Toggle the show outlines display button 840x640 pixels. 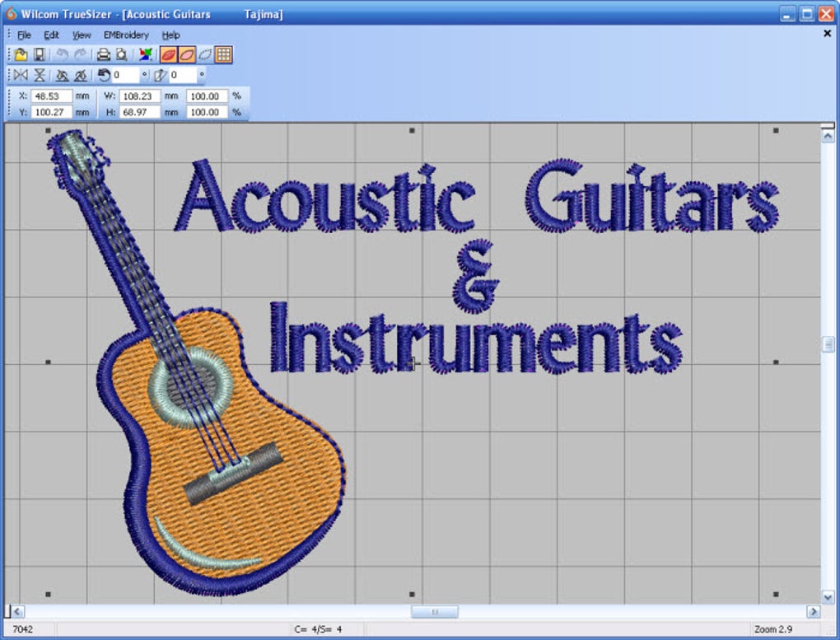(205, 55)
